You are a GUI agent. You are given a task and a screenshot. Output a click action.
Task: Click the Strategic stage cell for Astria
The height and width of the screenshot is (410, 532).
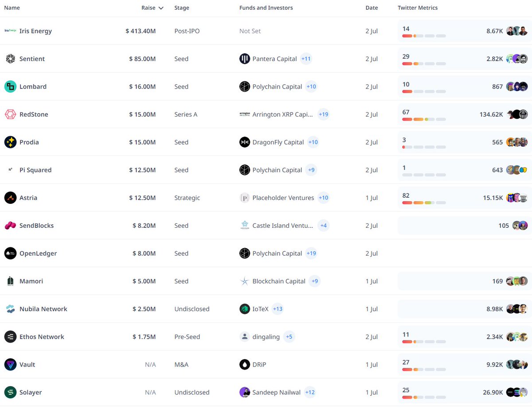pyautogui.click(x=187, y=198)
